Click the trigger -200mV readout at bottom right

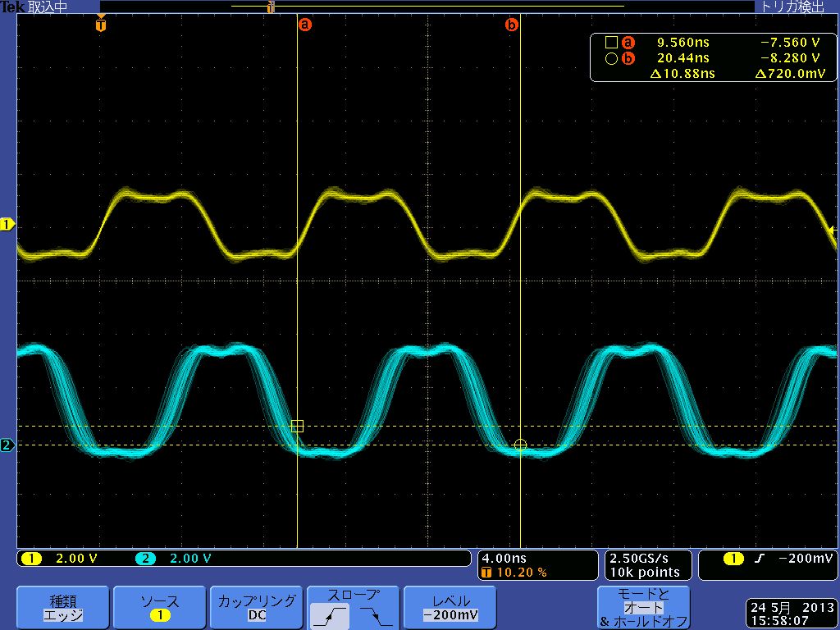click(806, 559)
